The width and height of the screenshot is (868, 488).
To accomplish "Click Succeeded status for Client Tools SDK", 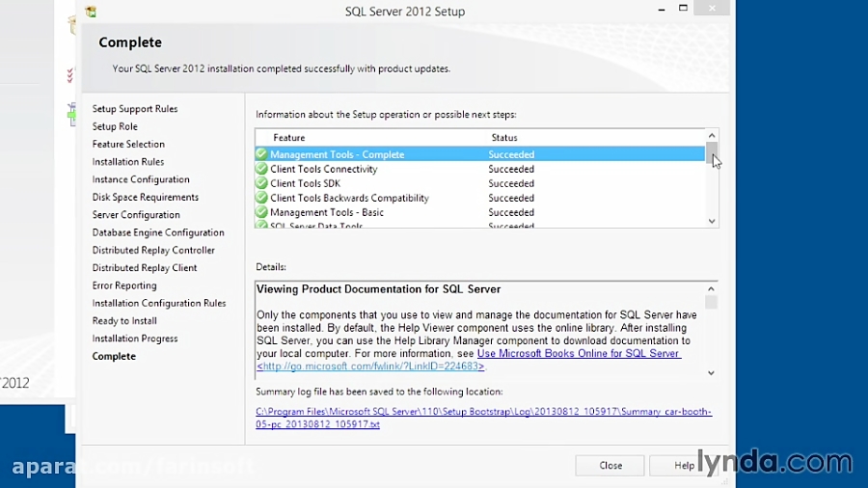I will coord(511,183).
